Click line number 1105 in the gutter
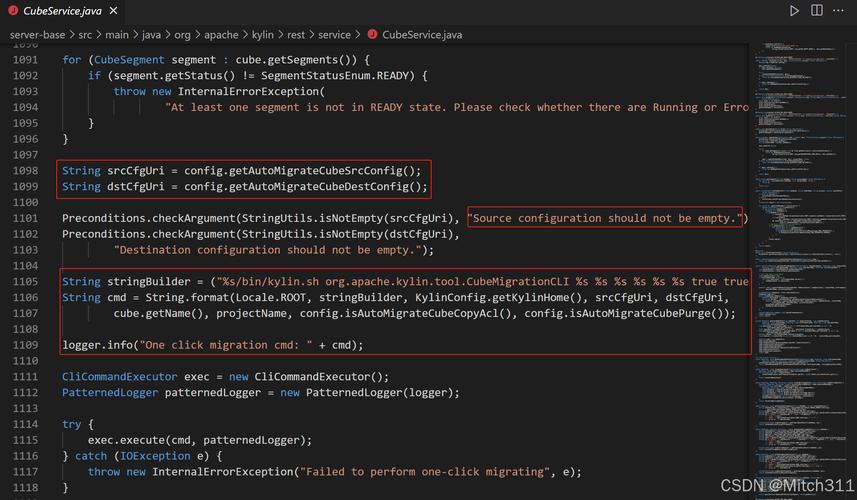 click(24, 282)
